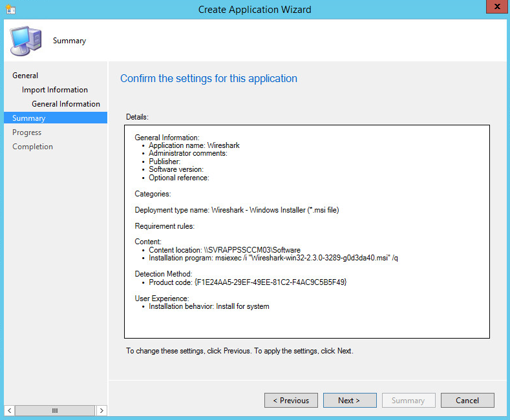Go to the General Information step
The height and width of the screenshot is (420, 510).
coord(66,104)
